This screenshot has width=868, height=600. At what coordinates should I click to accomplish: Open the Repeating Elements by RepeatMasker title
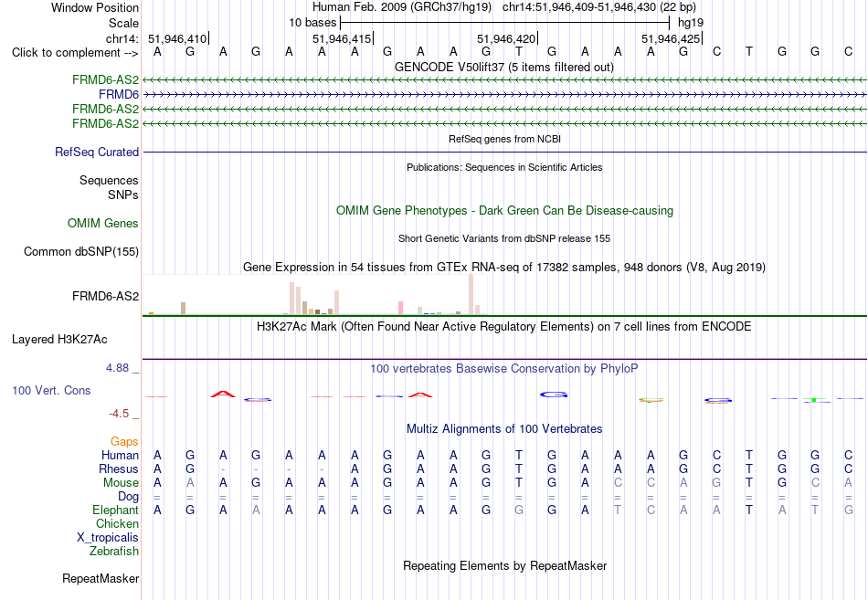[504, 566]
